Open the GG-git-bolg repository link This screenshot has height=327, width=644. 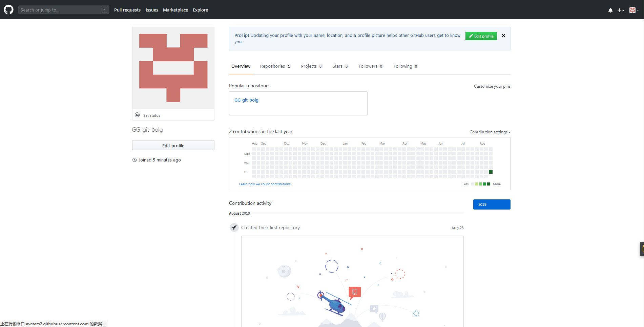[246, 100]
